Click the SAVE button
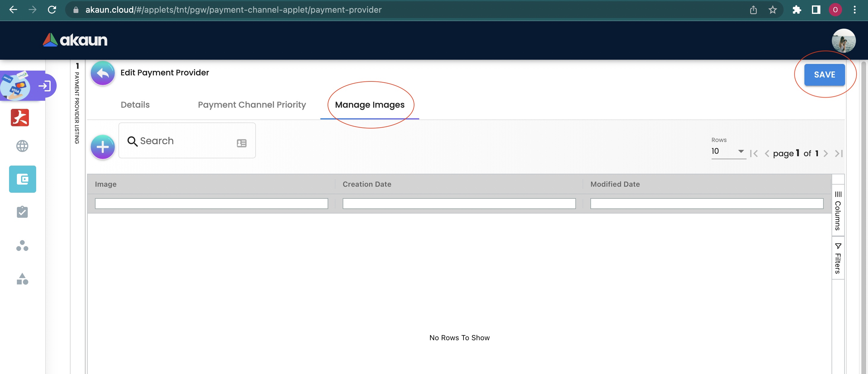This screenshot has height=374, width=868. pos(824,74)
